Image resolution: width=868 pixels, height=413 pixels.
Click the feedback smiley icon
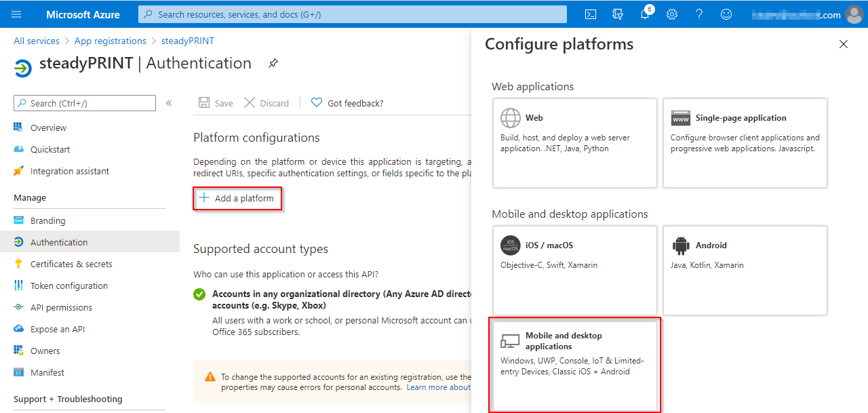pyautogui.click(x=726, y=14)
